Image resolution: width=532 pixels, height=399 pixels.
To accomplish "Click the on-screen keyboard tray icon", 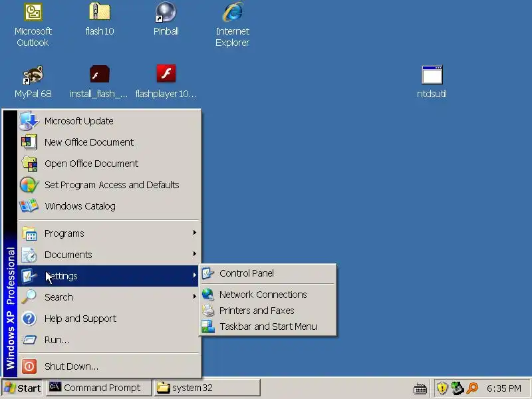I will [x=420, y=388].
